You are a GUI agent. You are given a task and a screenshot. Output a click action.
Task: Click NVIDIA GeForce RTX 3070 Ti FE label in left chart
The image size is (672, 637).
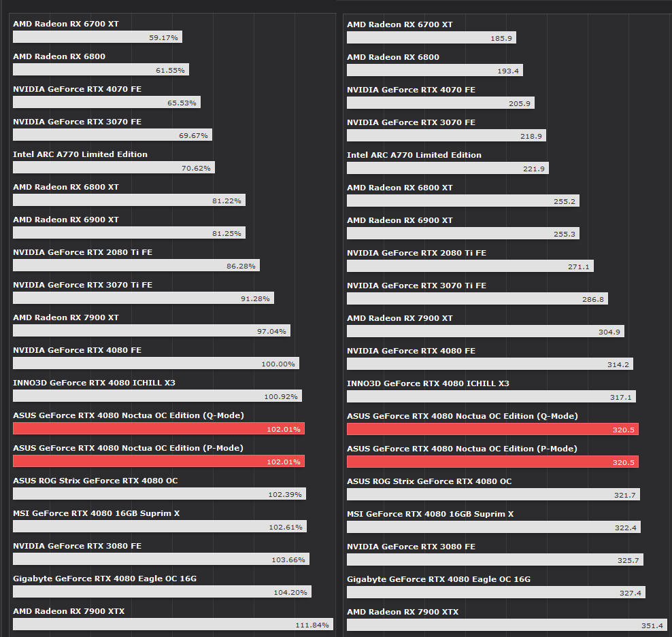pyautogui.click(x=83, y=284)
